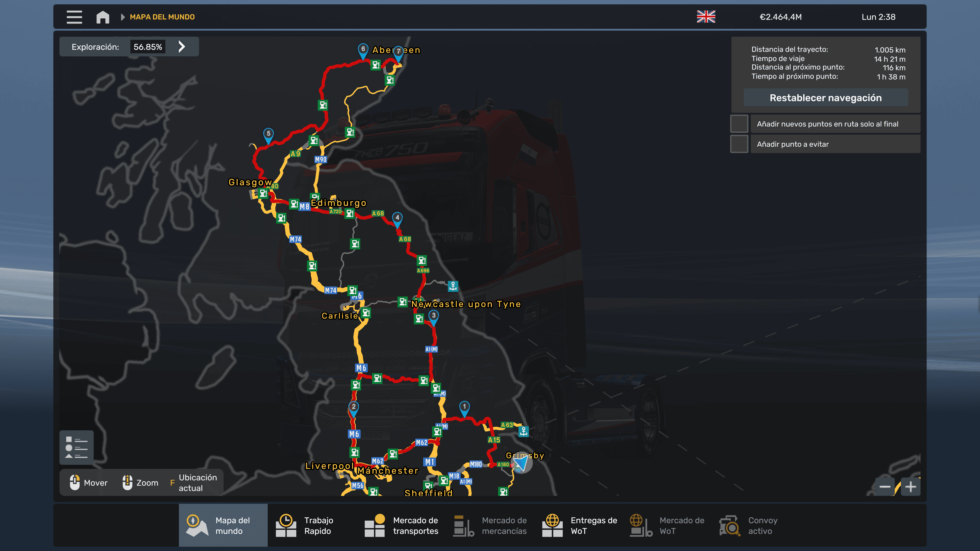Open the map legend panel bottom-left
Viewport: 980px width, 551px height.
coord(76,448)
